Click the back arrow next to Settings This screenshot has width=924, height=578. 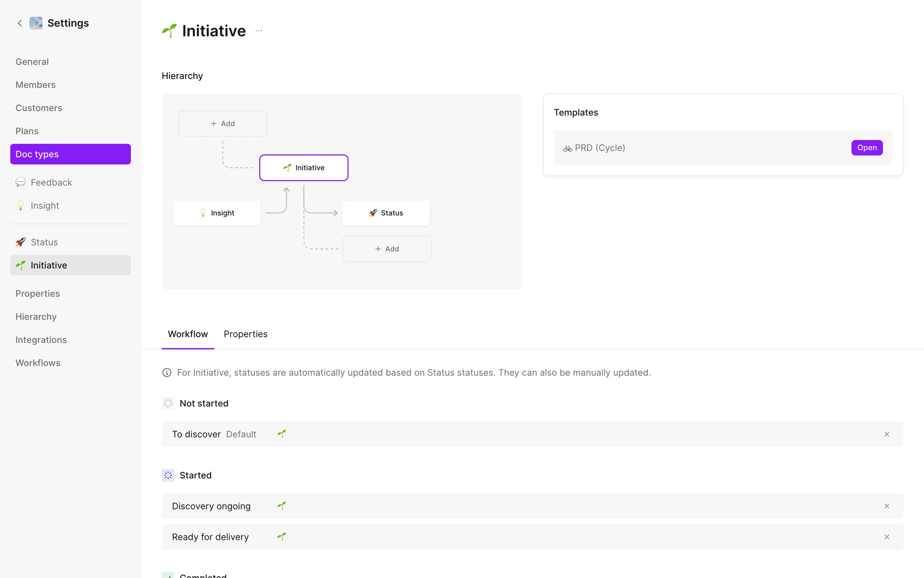pyautogui.click(x=20, y=23)
